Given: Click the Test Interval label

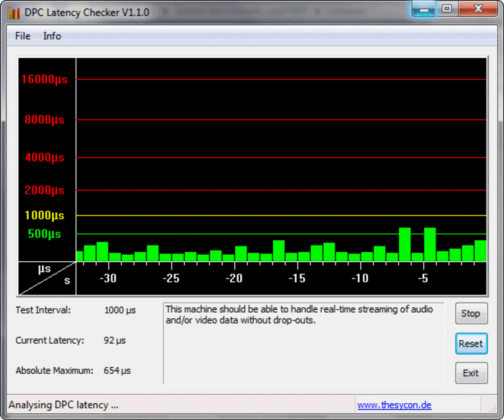Looking at the screenshot, I should click(43, 310).
